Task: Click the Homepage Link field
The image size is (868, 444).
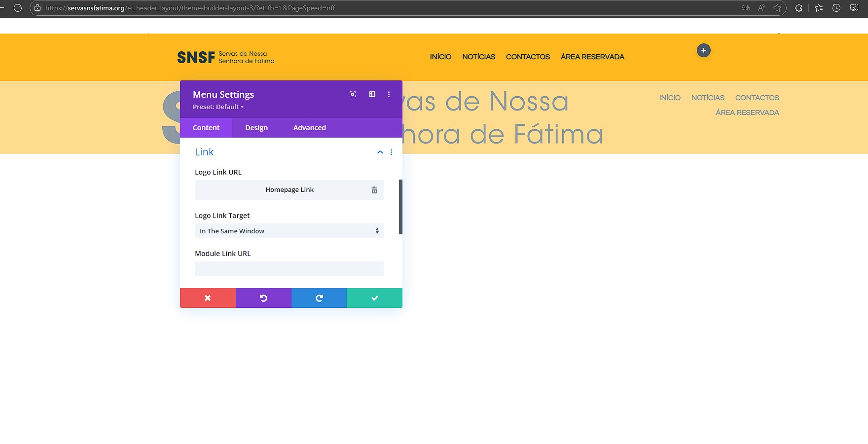Action: coord(289,190)
